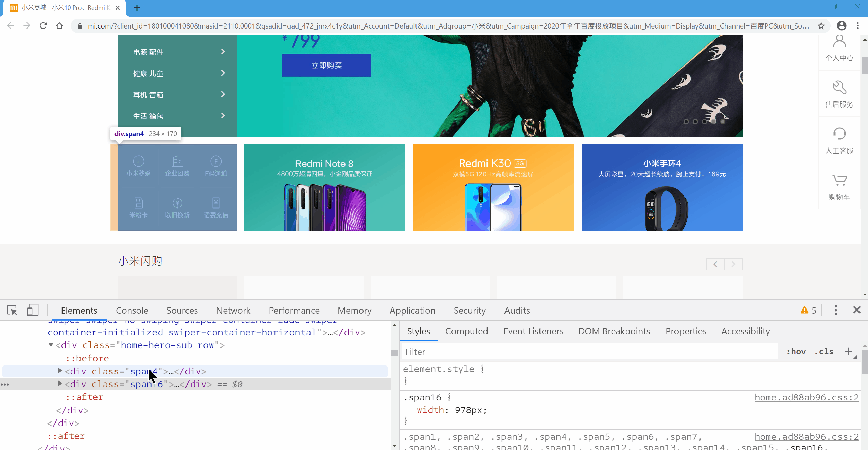Click the 立即购买 button
868x450 pixels.
[x=326, y=65]
